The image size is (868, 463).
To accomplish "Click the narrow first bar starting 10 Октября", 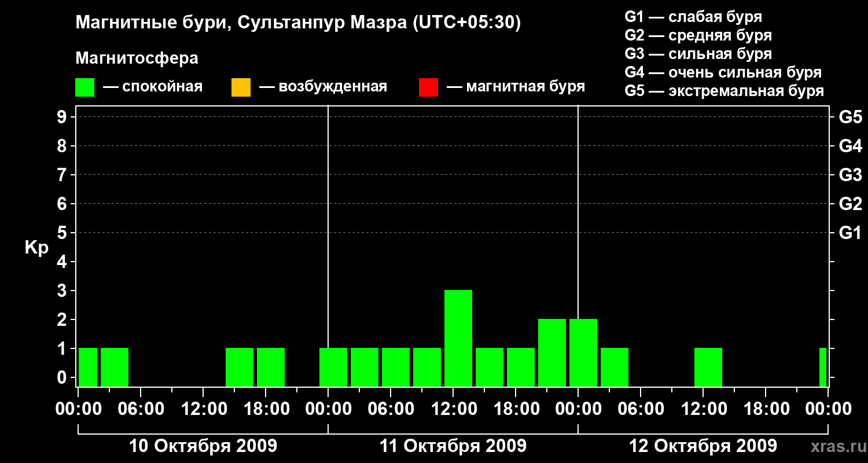I will pos(88,367).
